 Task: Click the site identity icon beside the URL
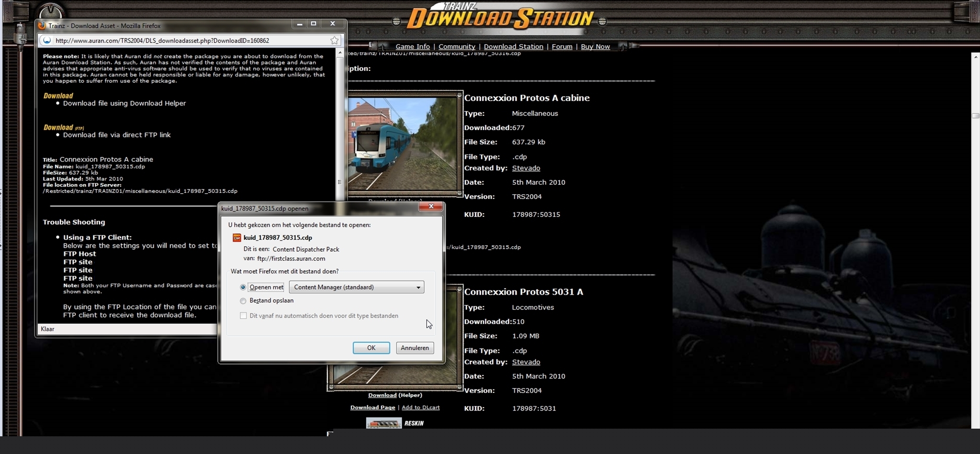[x=47, y=41]
